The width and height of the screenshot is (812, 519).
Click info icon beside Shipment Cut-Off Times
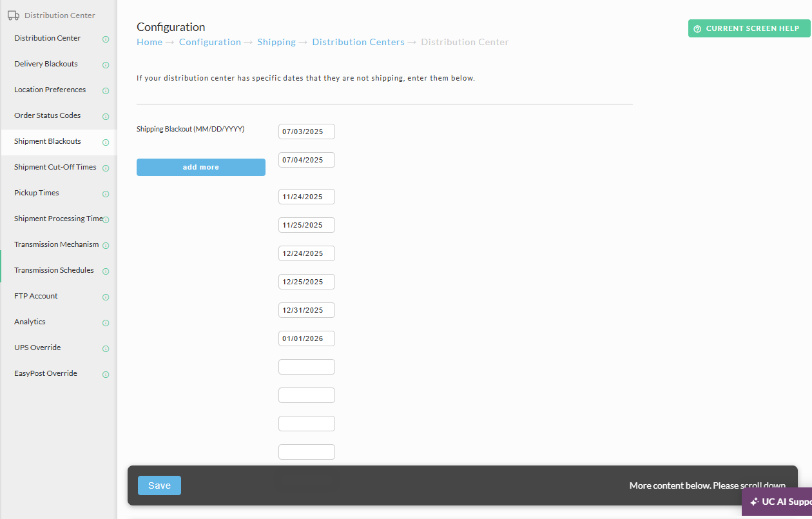[106, 168]
